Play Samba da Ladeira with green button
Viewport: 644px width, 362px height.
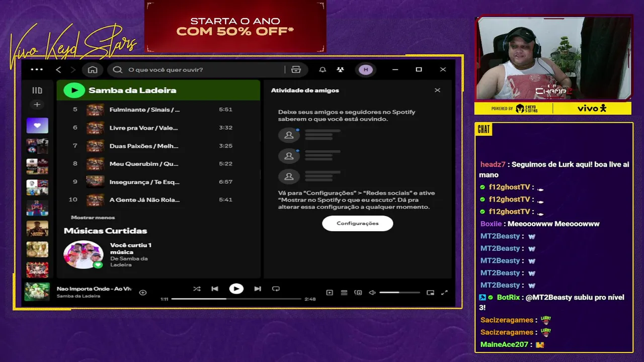(x=74, y=90)
